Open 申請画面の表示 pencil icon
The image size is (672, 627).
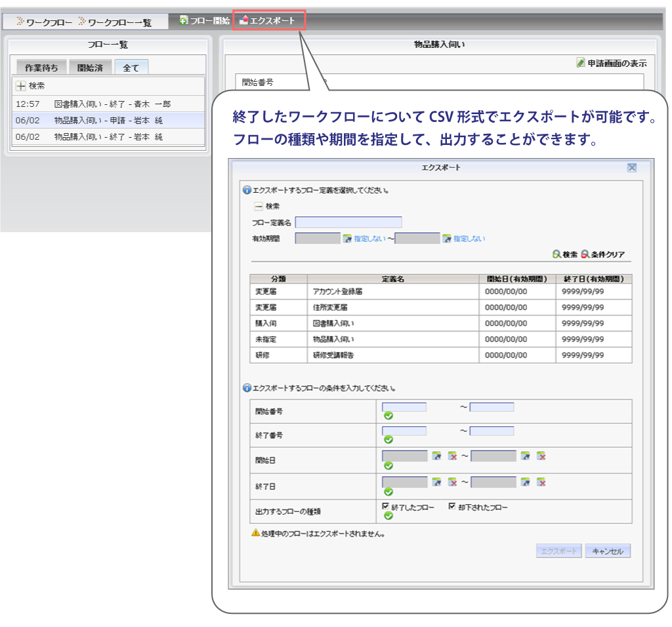coord(581,63)
